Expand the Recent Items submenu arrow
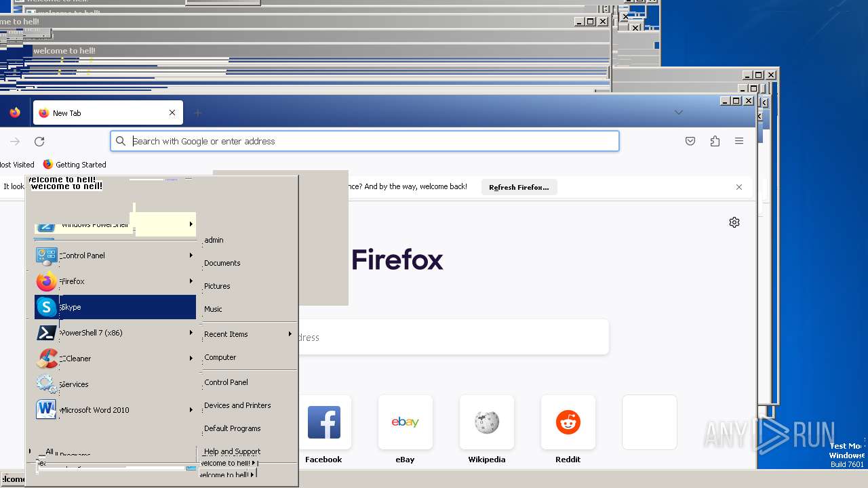 coord(290,334)
